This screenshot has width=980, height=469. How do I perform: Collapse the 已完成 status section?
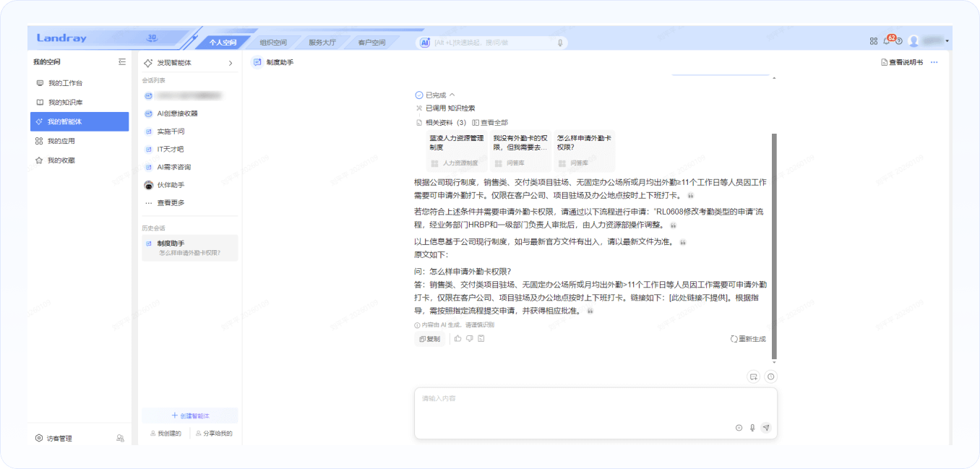(x=452, y=95)
